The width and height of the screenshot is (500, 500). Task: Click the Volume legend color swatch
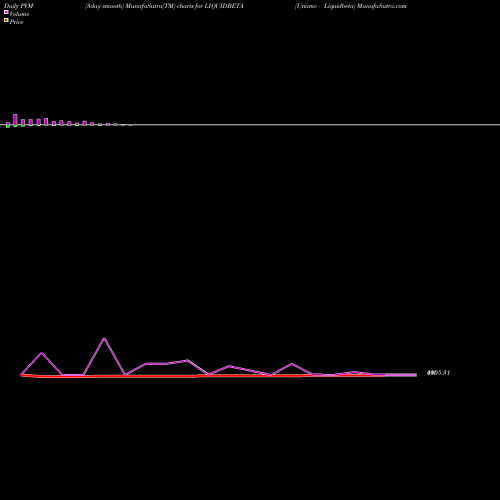click(x=6, y=12)
